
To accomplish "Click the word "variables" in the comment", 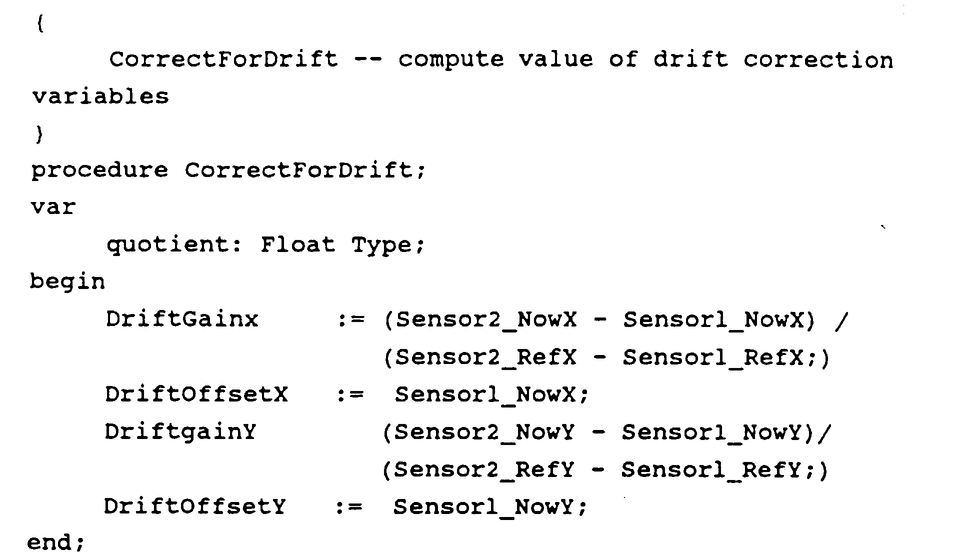I will click(x=101, y=96).
